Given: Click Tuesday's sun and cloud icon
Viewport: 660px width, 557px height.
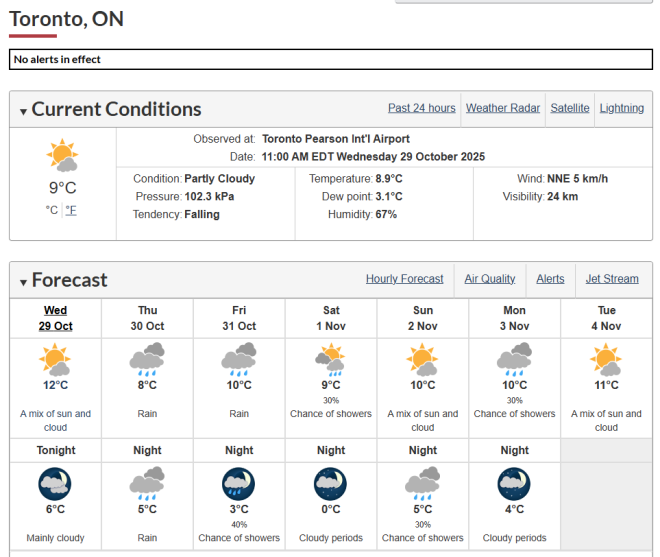Looking at the screenshot, I should pyautogui.click(x=606, y=359).
